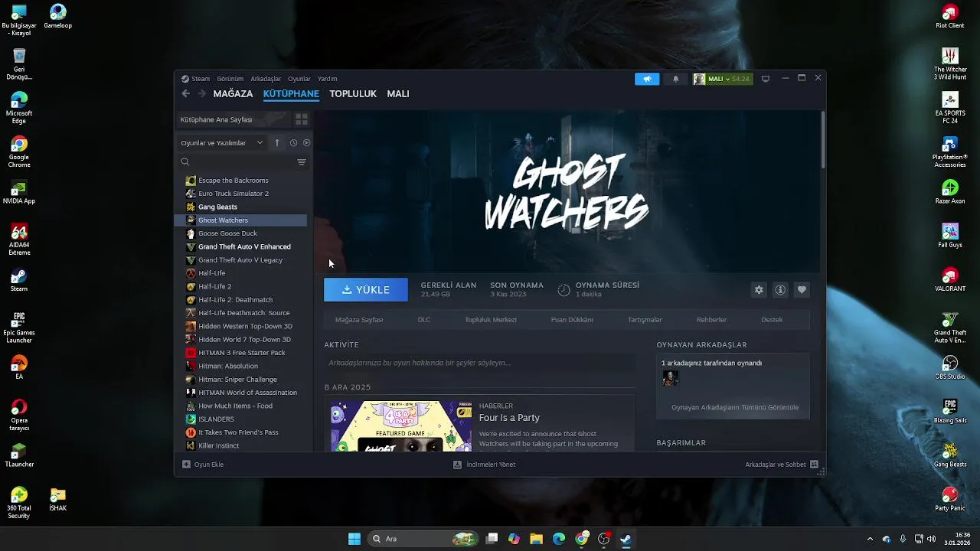Open Destek link

pyautogui.click(x=772, y=320)
